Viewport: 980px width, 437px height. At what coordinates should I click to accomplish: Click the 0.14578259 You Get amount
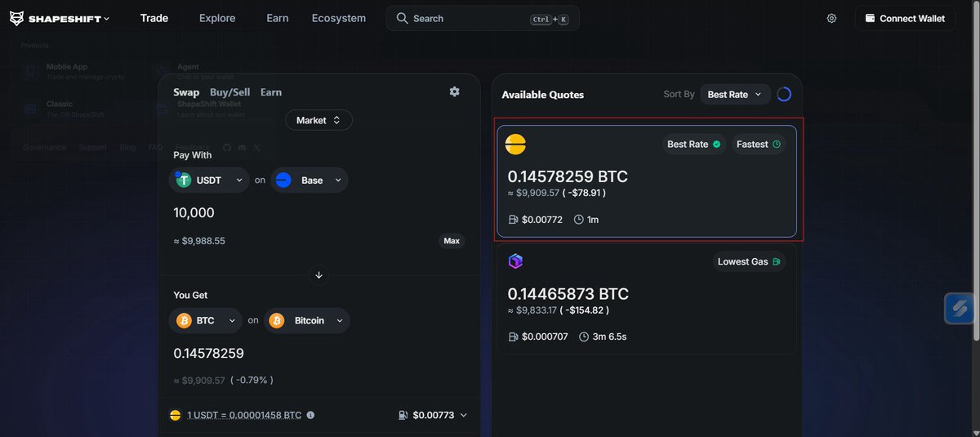point(208,353)
